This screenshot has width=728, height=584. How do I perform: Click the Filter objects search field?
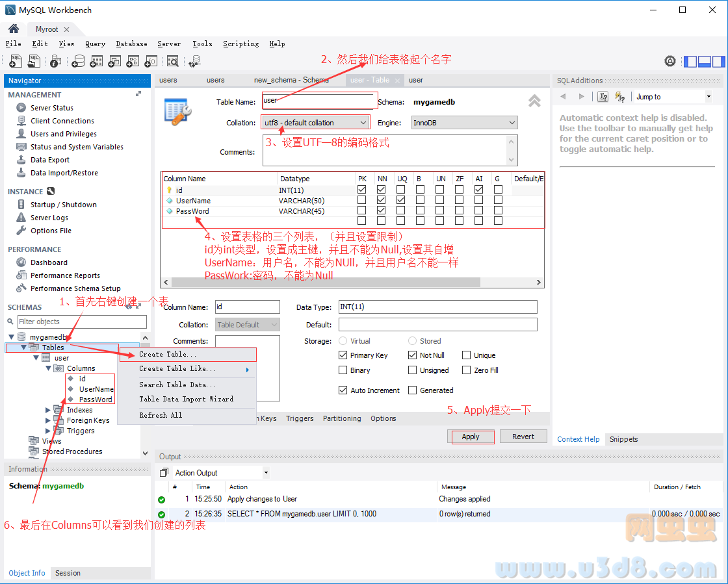tap(82, 322)
